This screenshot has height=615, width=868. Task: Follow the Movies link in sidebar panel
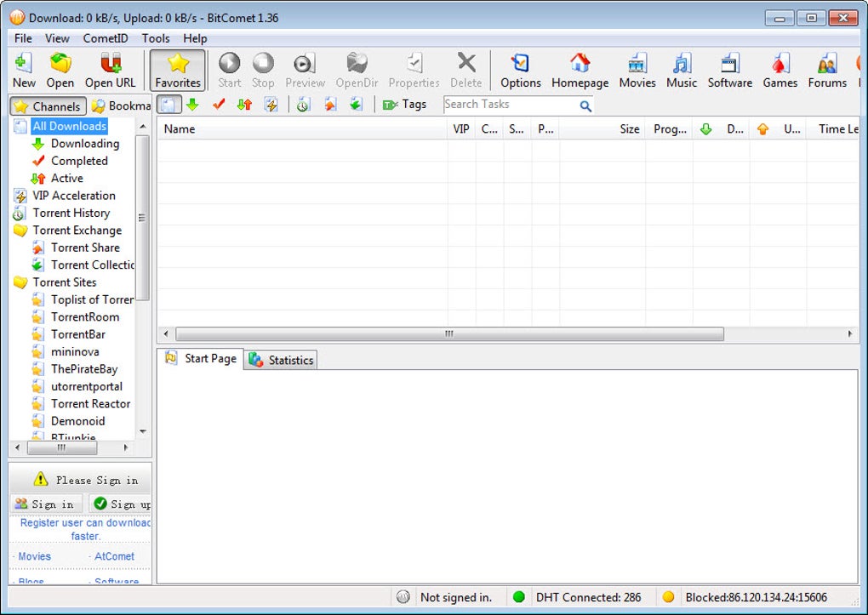34,556
